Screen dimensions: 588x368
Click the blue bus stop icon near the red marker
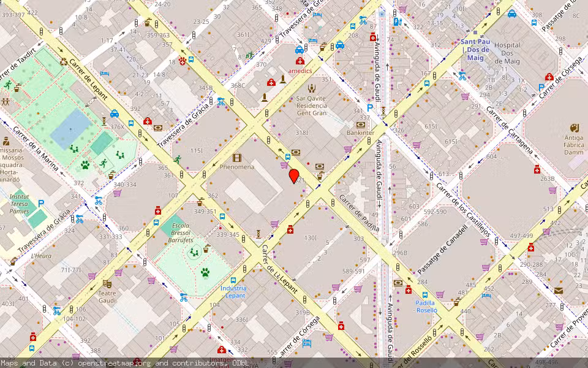point(287,156)
